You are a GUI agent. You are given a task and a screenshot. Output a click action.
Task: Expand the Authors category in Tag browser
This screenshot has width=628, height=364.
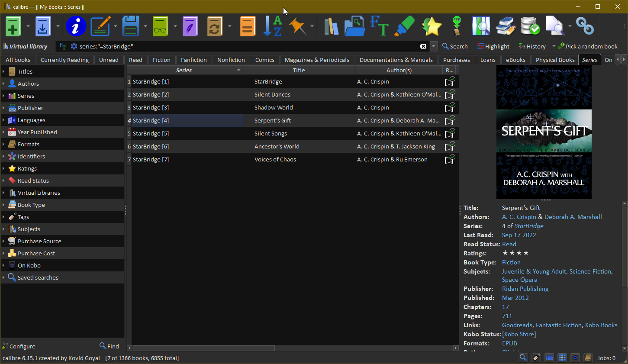[3, 84]
